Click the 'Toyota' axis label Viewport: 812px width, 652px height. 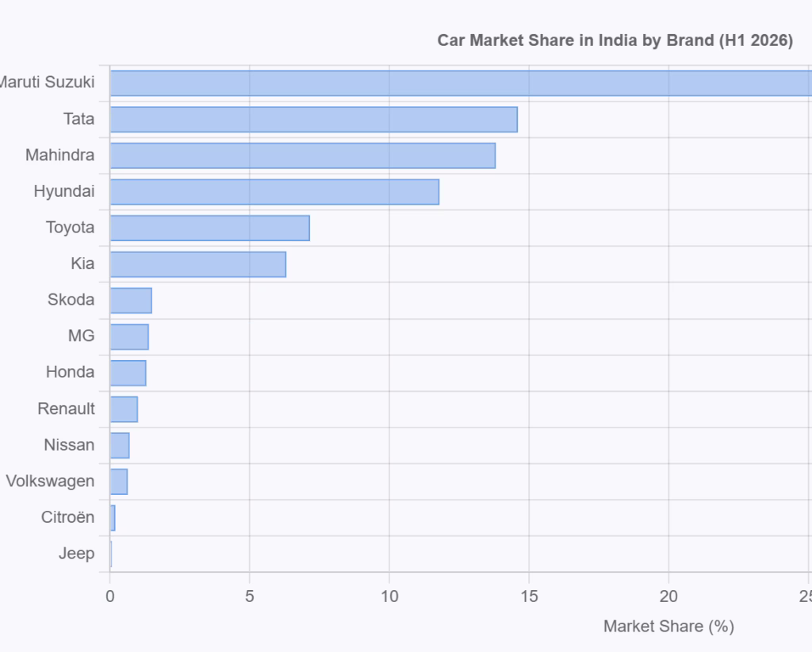71,228
